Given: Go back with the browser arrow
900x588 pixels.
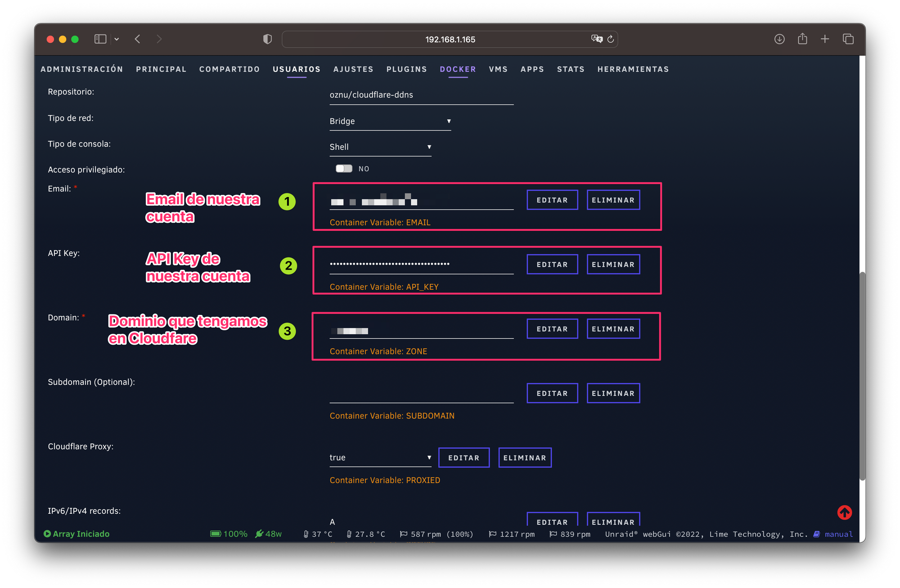Looking at the screenshot, I should 138,39.
